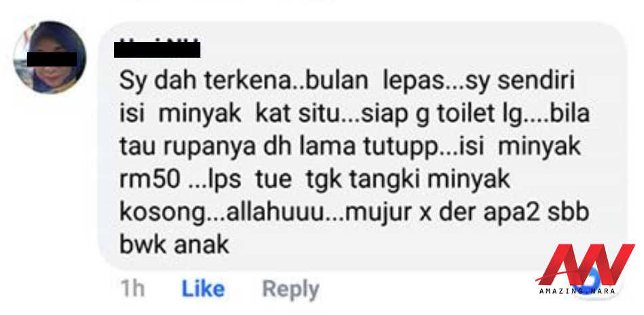Like this comment
Viewport: 644px width, 315px height.
tap(203, 289)
